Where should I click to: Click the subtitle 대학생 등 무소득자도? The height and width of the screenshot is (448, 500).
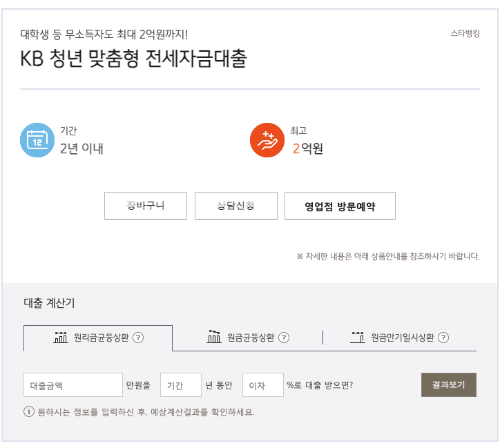tap(104, 34)
